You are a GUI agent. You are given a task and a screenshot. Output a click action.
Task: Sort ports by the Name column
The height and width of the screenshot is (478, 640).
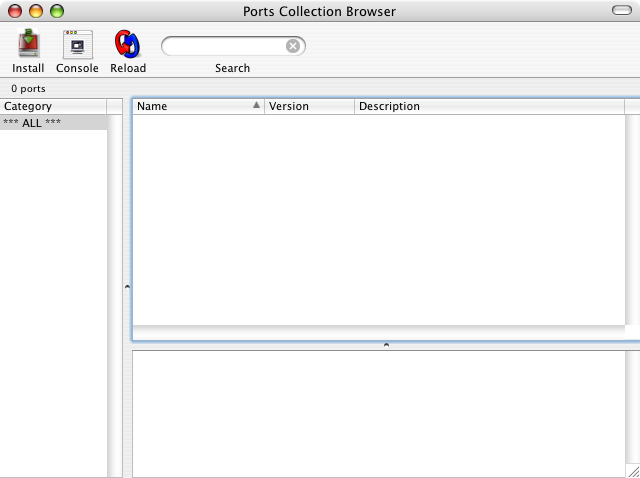tap(190, 106)
